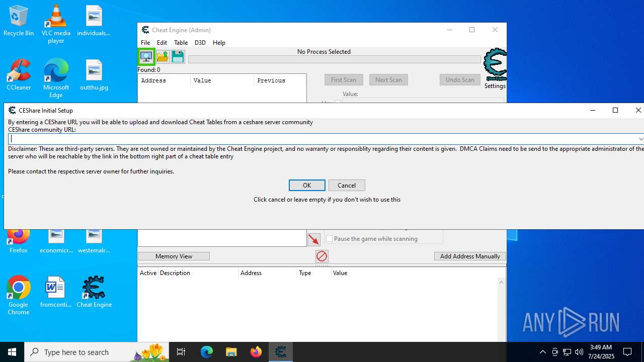Click the Type here to search box
644x362 pixels.
pos(96,352)
